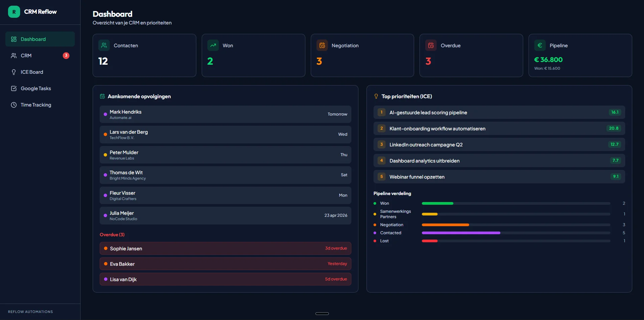Image resolution: width=644 pixels, height=320 pixels.
Task: Click the 12.7 ICE score badge
Action: pos(614,144)
